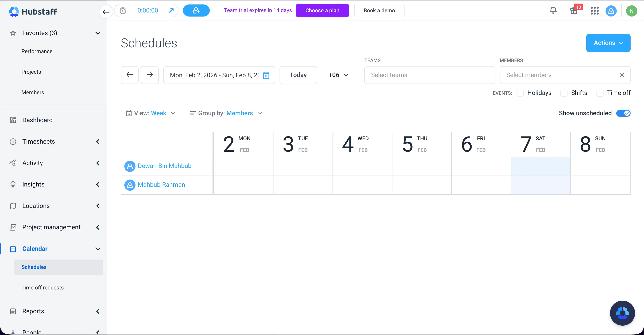
Task: Open the date picker calendar icon
Action: pyautogui.click(x=266, y=75)
